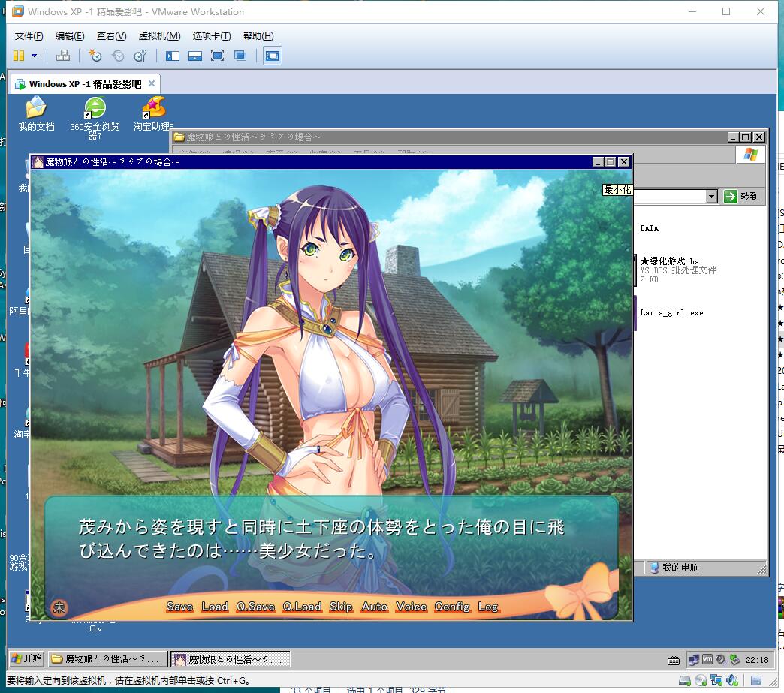Open the 文件(F) menu
This screenshot has height=693, width=784.
pyautogui.click(x=29, y=36)
